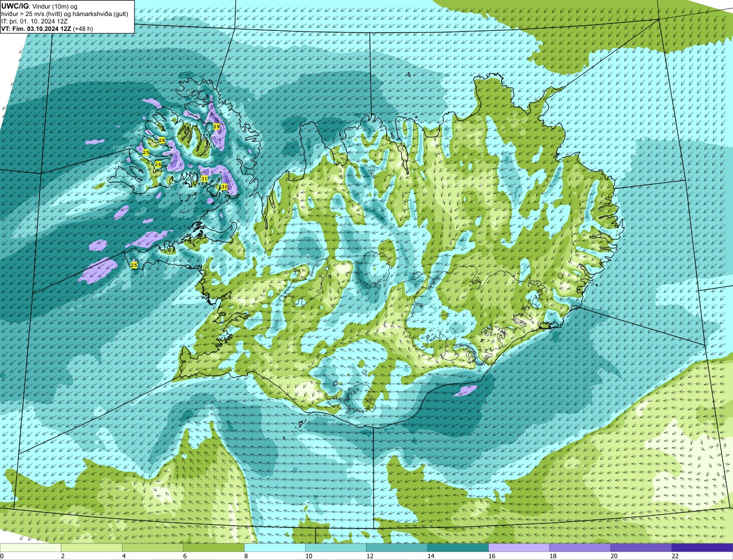Select the 2–4 m/s light green swatch
Image resolution: width=733 pixels, height=560 pixels.
pos(92,547)
